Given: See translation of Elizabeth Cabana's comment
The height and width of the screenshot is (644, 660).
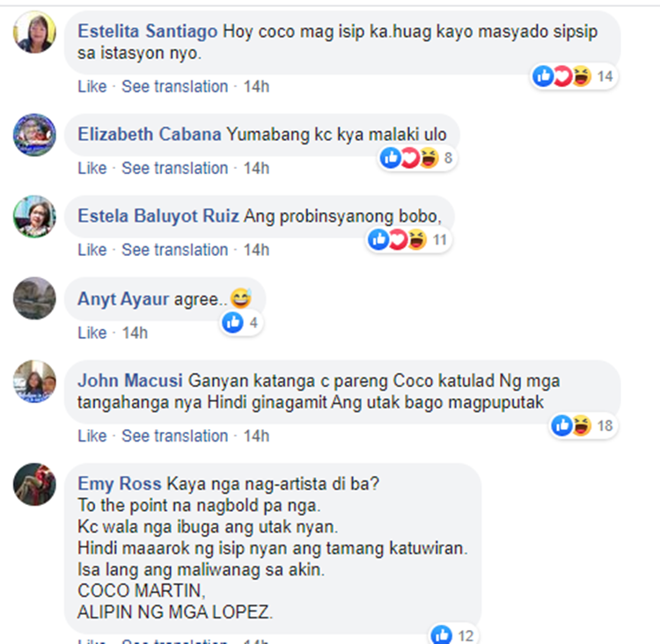Looking at the screenshot, I should [175, 168].
